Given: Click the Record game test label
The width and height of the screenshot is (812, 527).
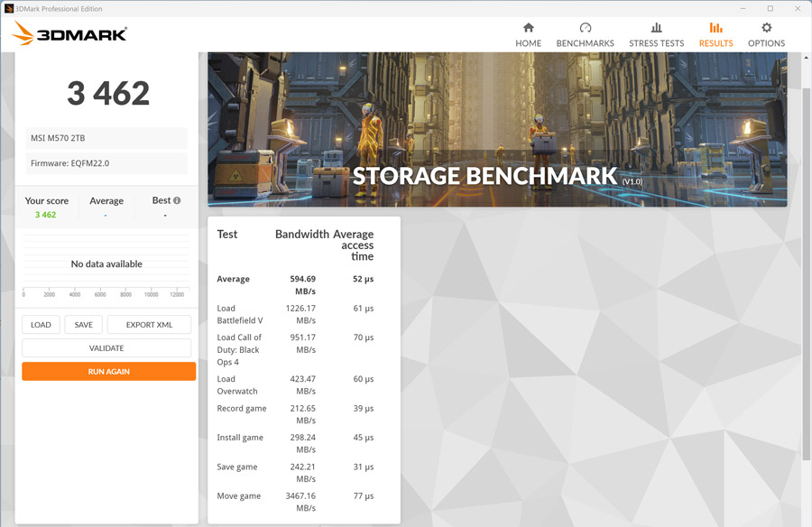Looking at the screenshot, I should (x=241, y=408).
